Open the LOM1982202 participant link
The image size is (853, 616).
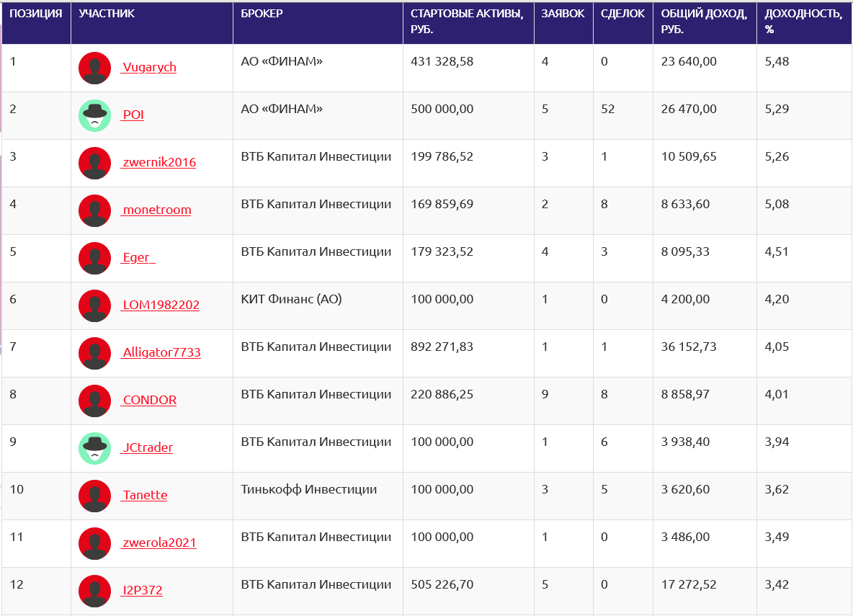coord(161,305)
